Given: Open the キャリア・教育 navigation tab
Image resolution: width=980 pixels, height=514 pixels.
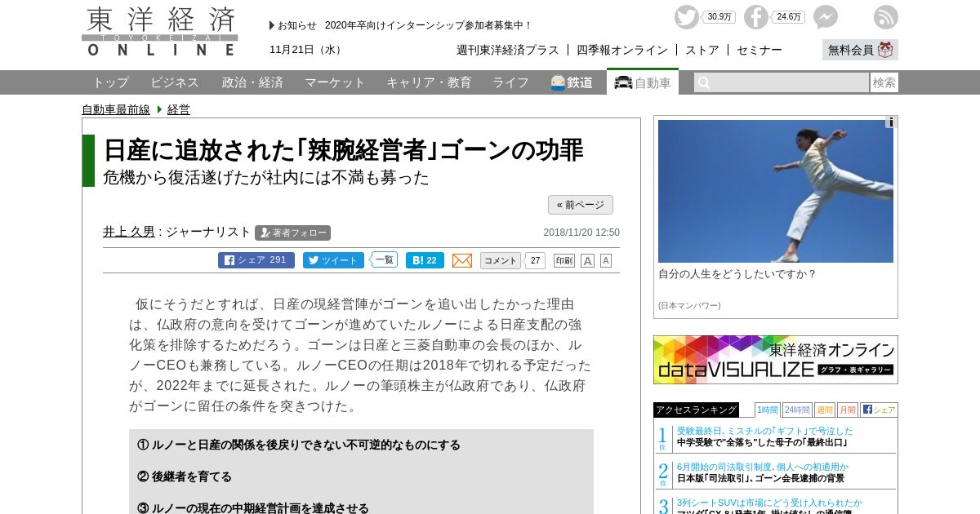Looking at the screenshot, I should [x=429, y=82].
